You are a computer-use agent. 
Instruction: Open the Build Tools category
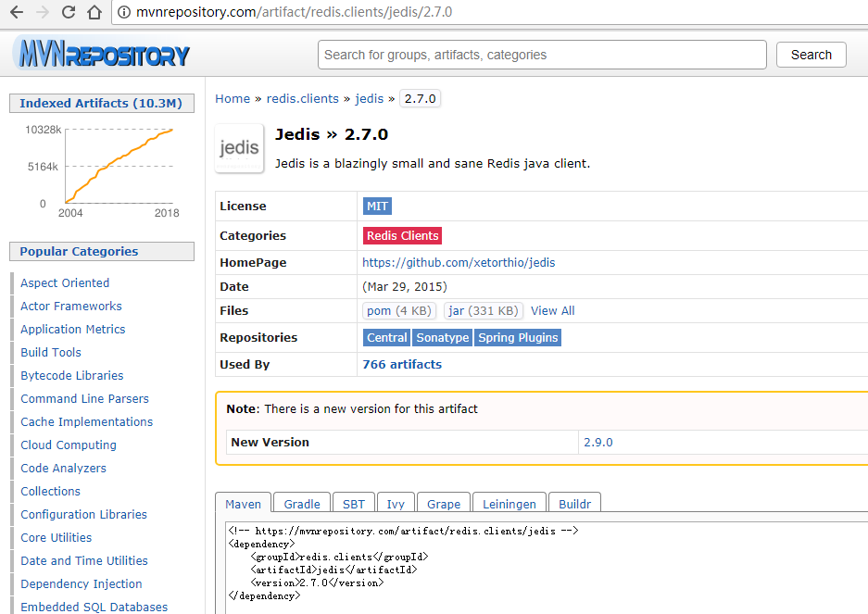pyautogui.click(x=51, y=353)
